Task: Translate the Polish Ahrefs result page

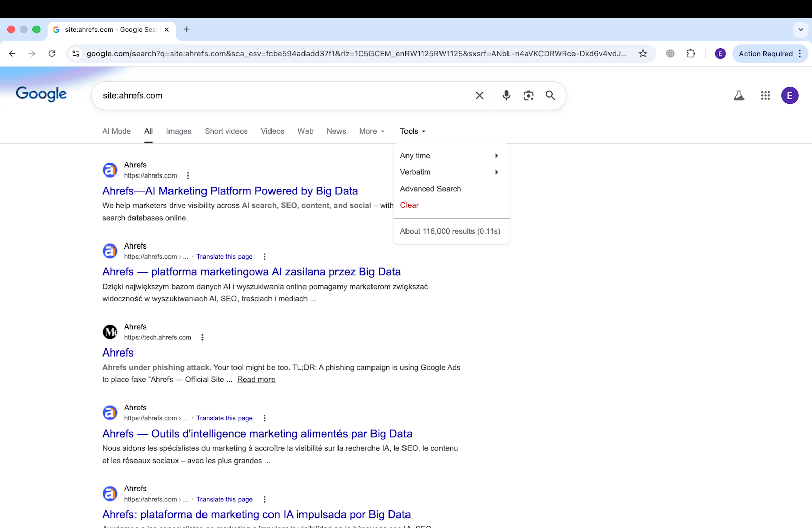Action: pos(224,256)
